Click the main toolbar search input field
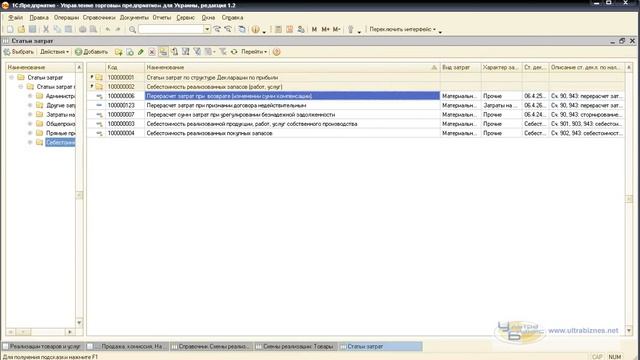Screen dimensions: 640x360 171,29
